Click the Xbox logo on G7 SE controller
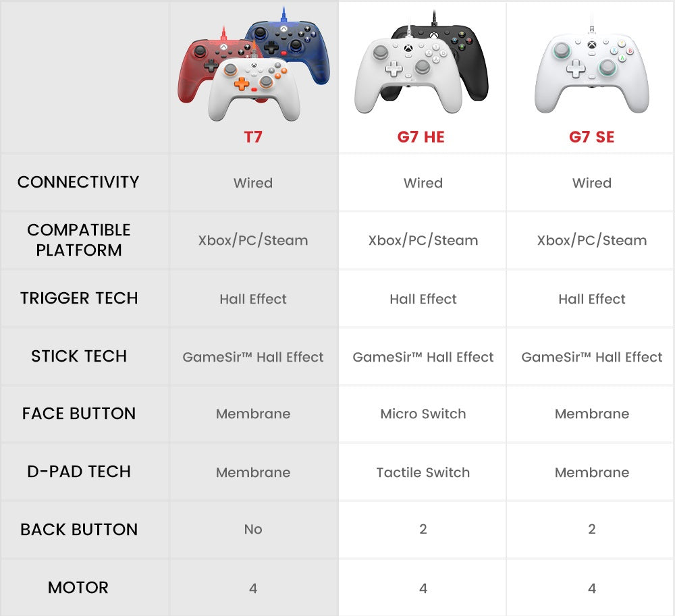Screen dimensions: 675x616 pos(592,45)
